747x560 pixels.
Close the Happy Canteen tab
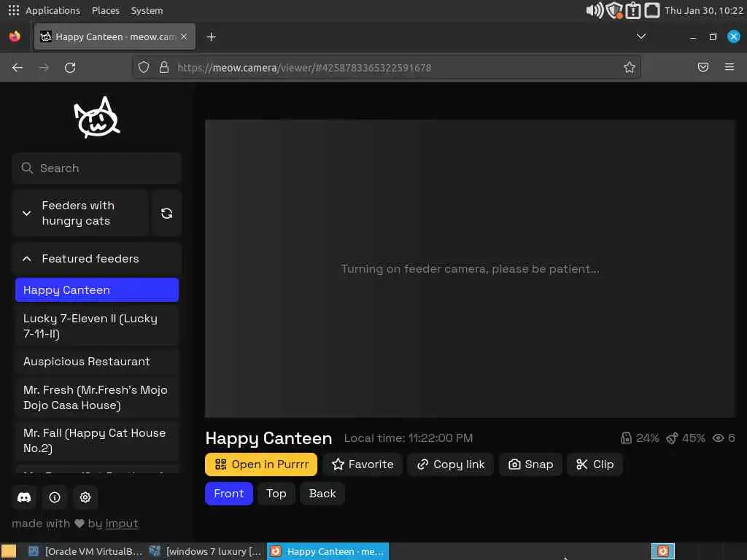click(184, 36)
